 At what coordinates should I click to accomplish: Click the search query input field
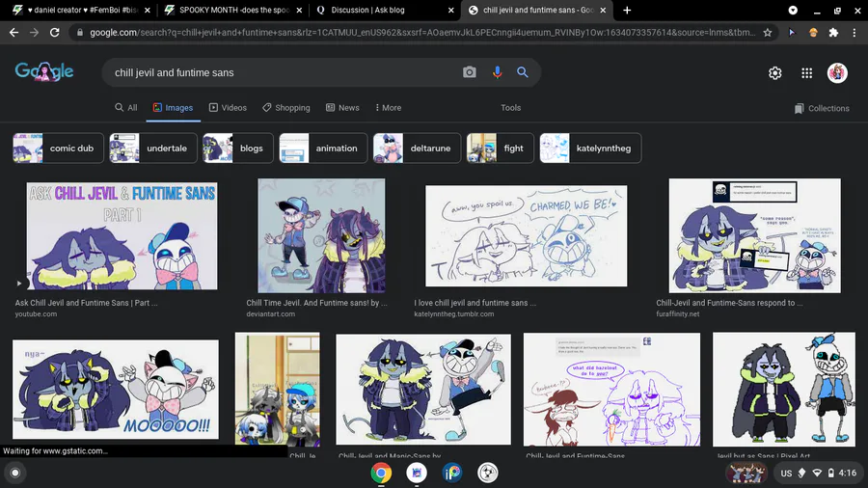[x=283, y=72]
